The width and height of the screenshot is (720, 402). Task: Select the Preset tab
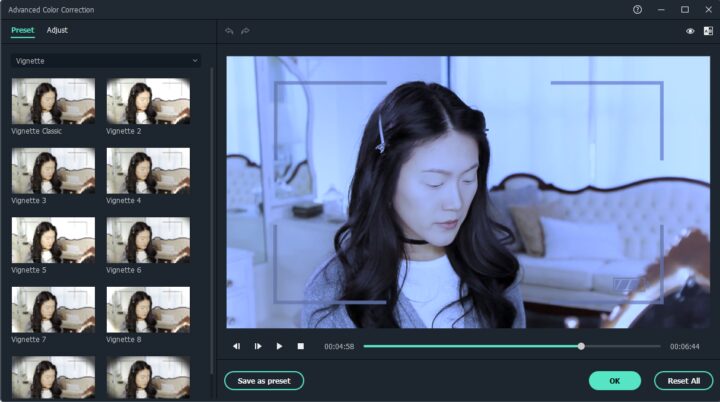[22, 30]
